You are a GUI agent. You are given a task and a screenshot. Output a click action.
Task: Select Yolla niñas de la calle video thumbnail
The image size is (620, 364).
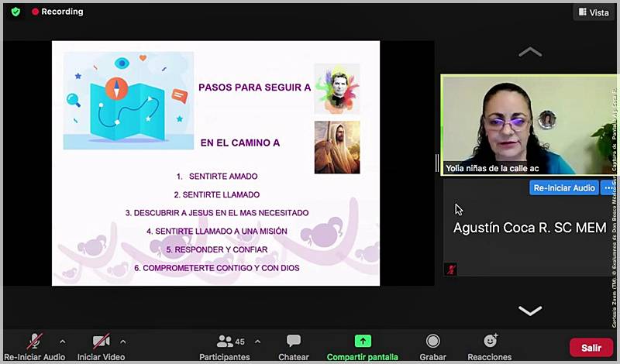coord(519,124)
